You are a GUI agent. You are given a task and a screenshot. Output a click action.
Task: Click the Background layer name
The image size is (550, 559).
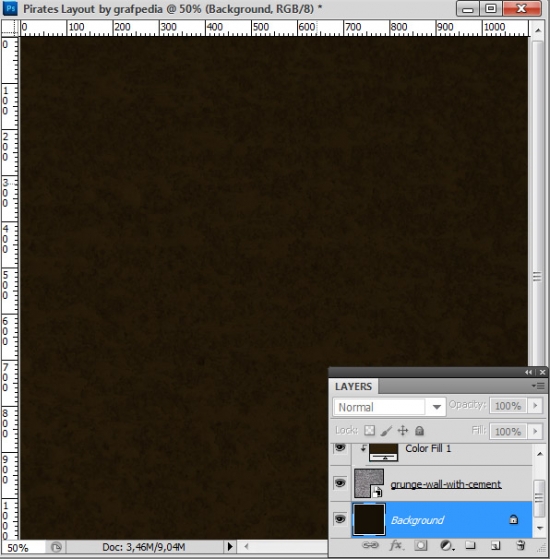417,520
